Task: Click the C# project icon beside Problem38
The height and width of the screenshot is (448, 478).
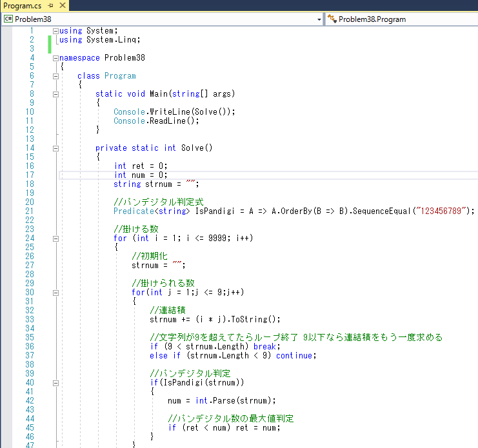Action: click(x=8, y=19)
